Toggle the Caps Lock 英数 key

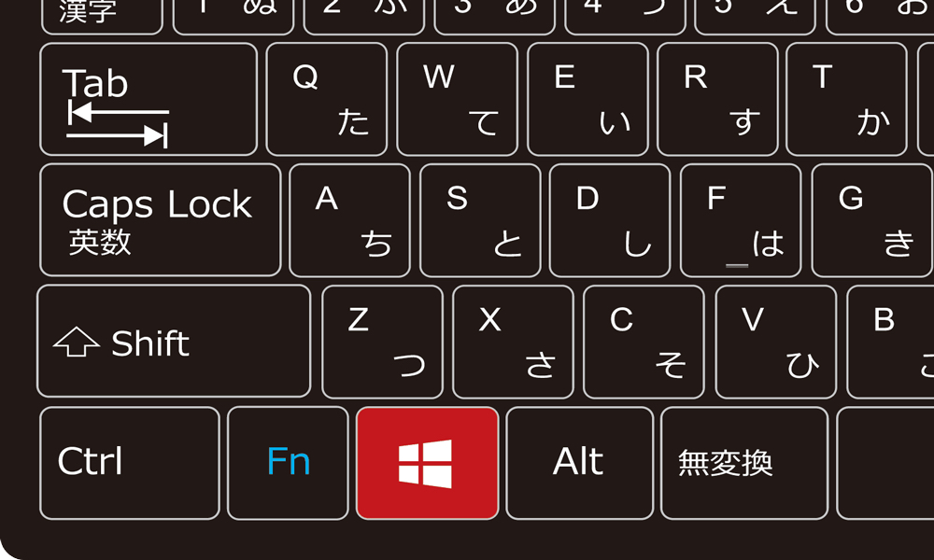(161, 220)
